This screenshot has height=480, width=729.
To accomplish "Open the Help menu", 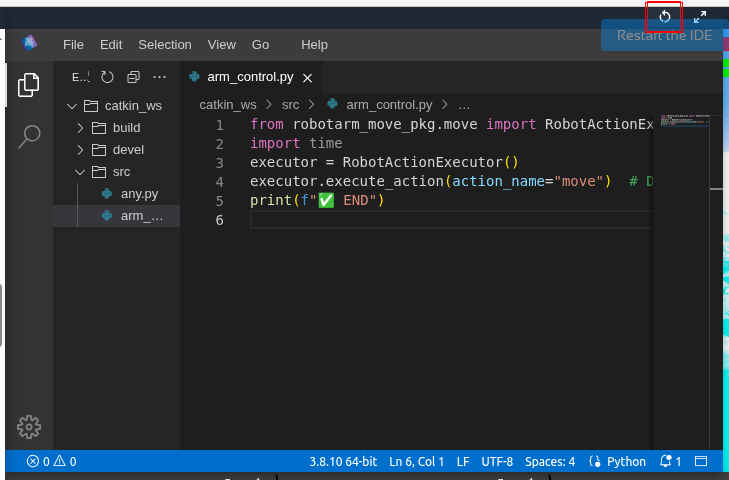I will click(x=314, y=45).
